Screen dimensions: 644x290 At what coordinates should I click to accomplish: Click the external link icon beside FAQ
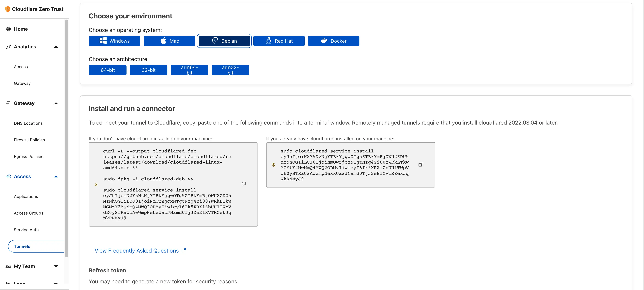184,250
